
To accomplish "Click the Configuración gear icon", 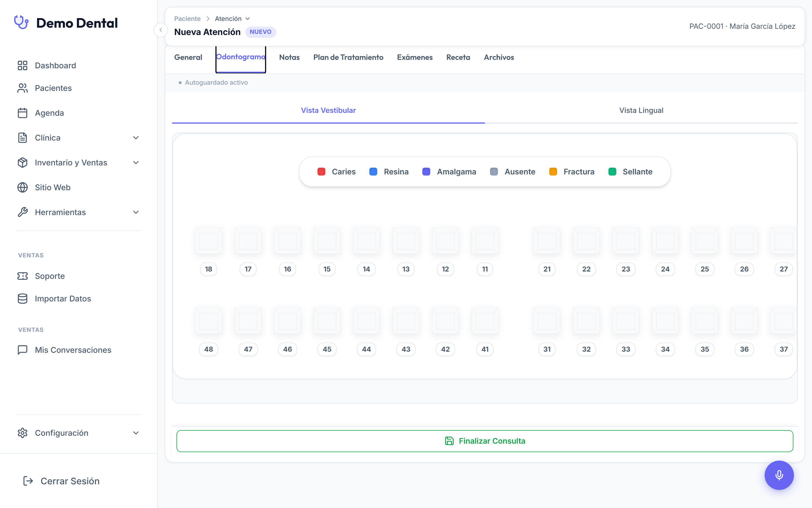I will [x=23, y=433].
